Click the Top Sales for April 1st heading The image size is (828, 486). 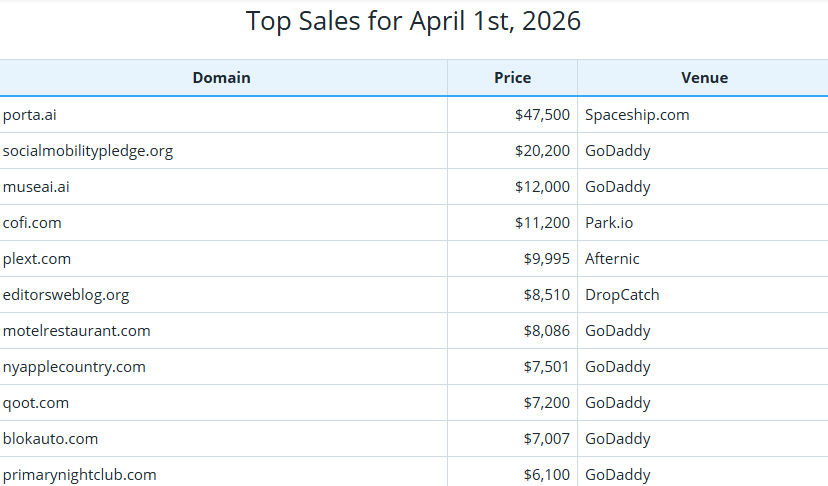pyautogui.click(x=413, y=22)
